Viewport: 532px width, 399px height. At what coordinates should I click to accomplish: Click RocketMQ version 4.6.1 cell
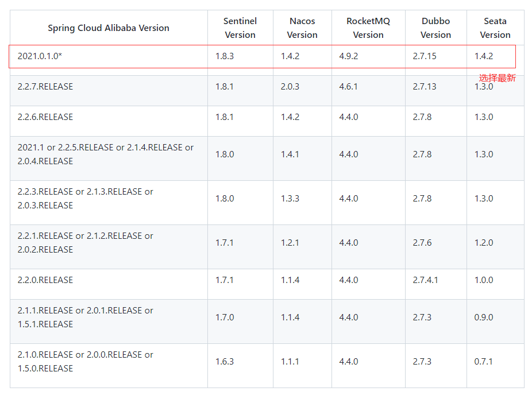(x=349, y=87)
